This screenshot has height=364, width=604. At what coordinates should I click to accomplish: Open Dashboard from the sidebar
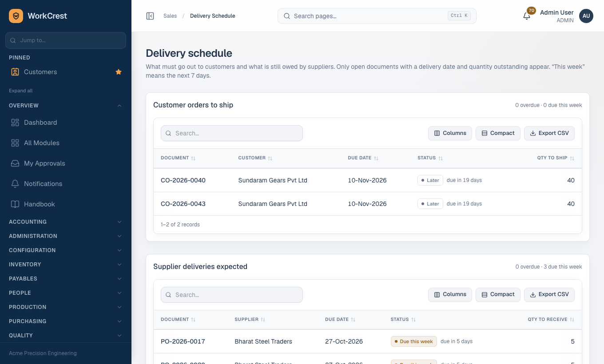point(66,123)
